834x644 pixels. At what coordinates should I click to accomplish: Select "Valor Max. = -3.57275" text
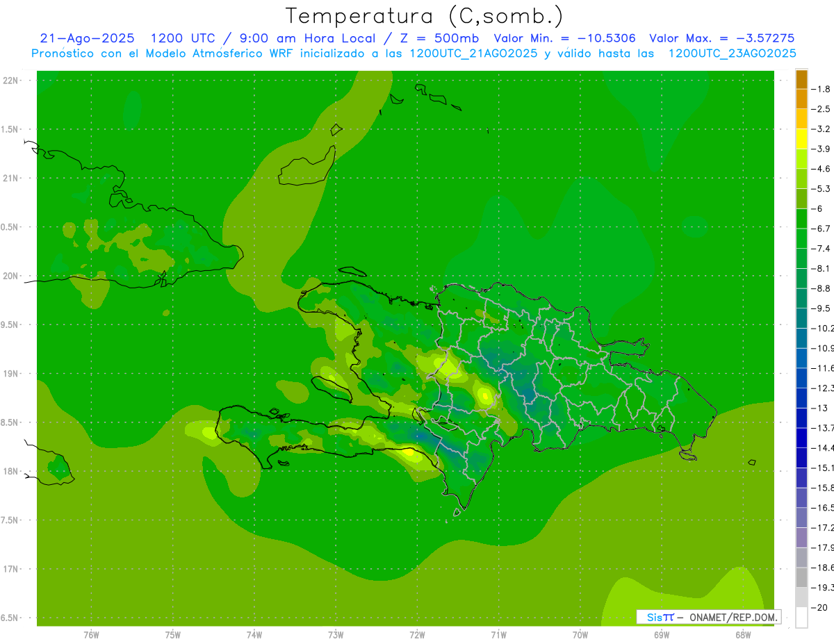(721, 38)
